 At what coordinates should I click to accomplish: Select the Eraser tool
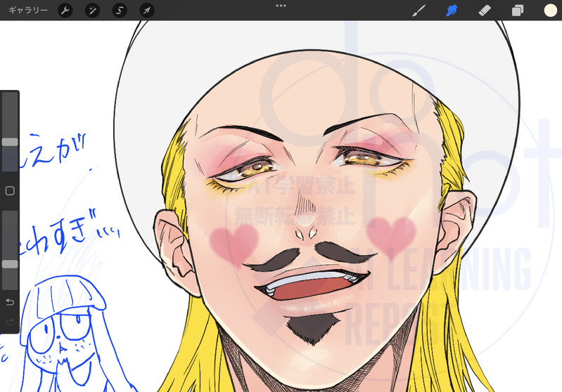click(x=485, y=11)
